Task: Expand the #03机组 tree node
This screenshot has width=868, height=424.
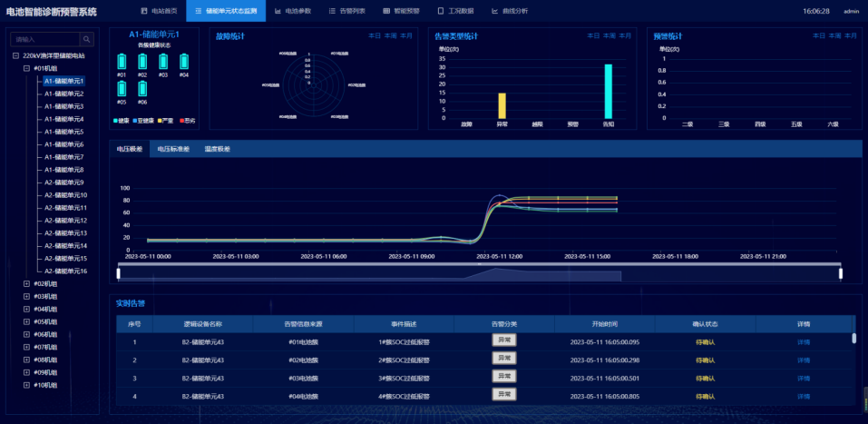Action: [26, 297]
